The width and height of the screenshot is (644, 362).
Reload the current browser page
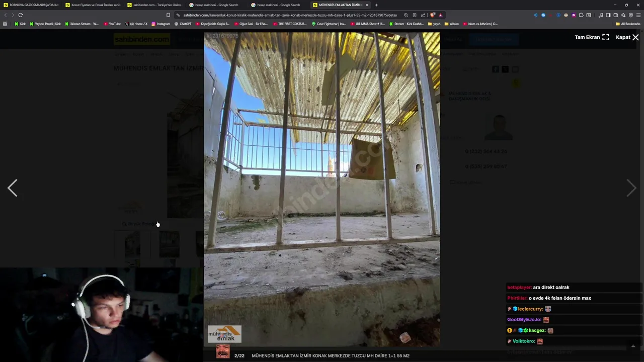click(x=21, y=15)
